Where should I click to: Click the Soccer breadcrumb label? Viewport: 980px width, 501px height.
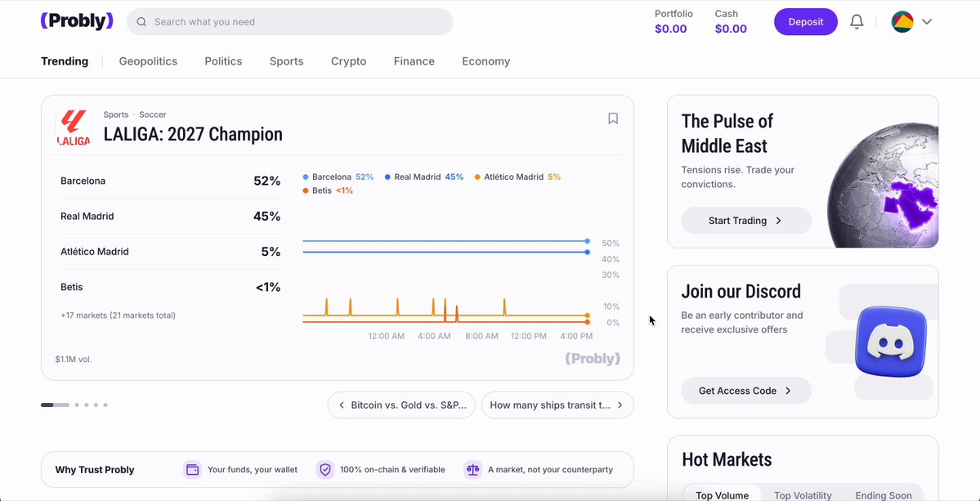click(153, 114)
